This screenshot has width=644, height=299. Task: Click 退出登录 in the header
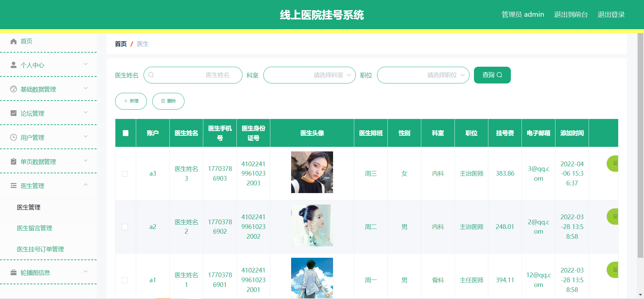click(611, 14)
